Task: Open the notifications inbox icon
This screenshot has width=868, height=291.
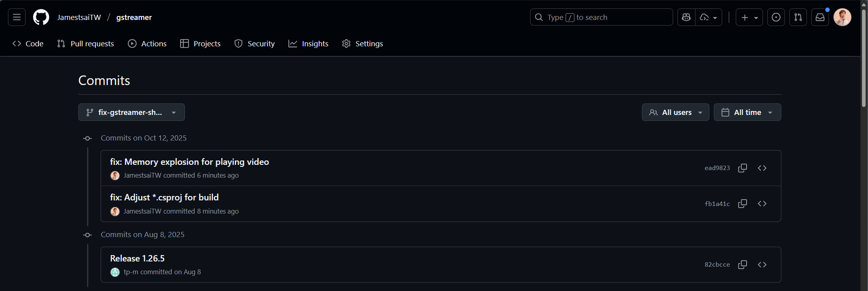Action: (820, 17)
